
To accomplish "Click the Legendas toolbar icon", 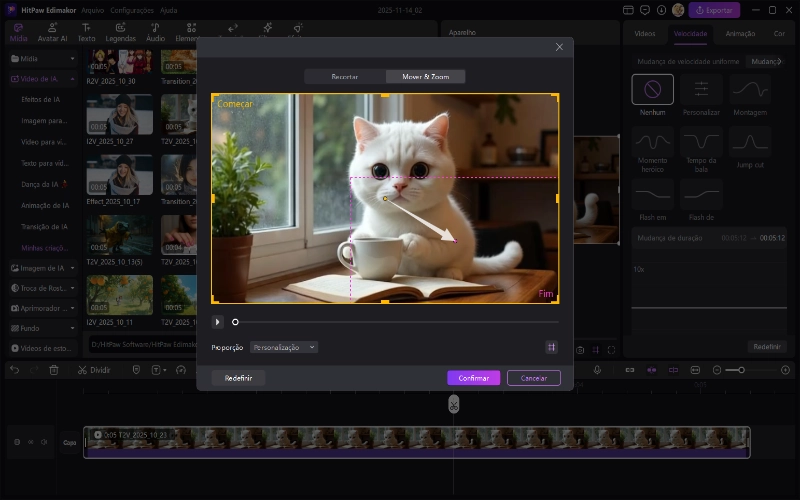I will point(122,31).
